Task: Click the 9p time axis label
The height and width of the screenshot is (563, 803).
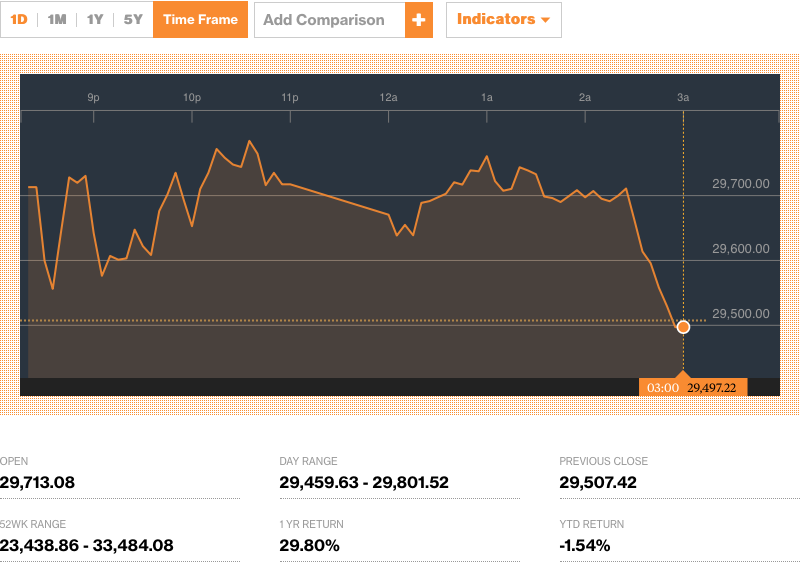Action: point(93,98)
